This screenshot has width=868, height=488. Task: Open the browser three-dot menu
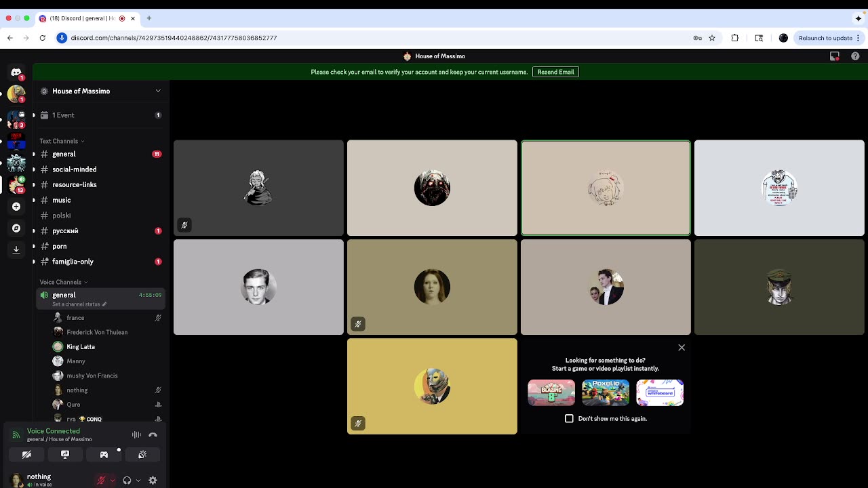859,38
